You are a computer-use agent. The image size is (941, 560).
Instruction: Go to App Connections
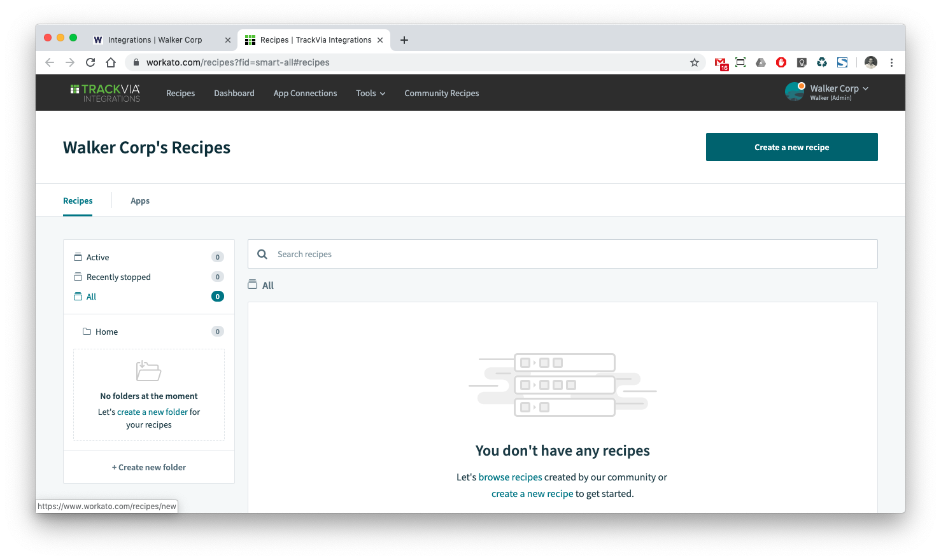pos(306,93)
